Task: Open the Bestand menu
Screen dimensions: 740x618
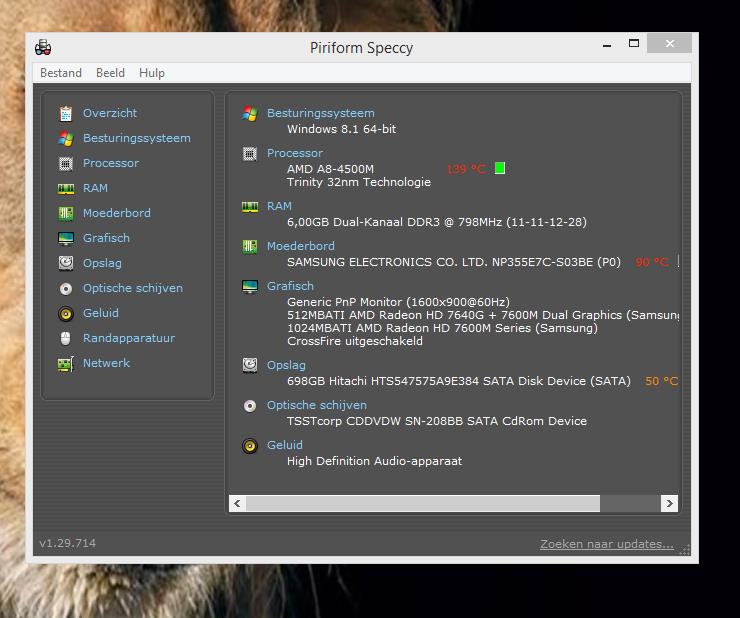Action: (x=61, y=73)
